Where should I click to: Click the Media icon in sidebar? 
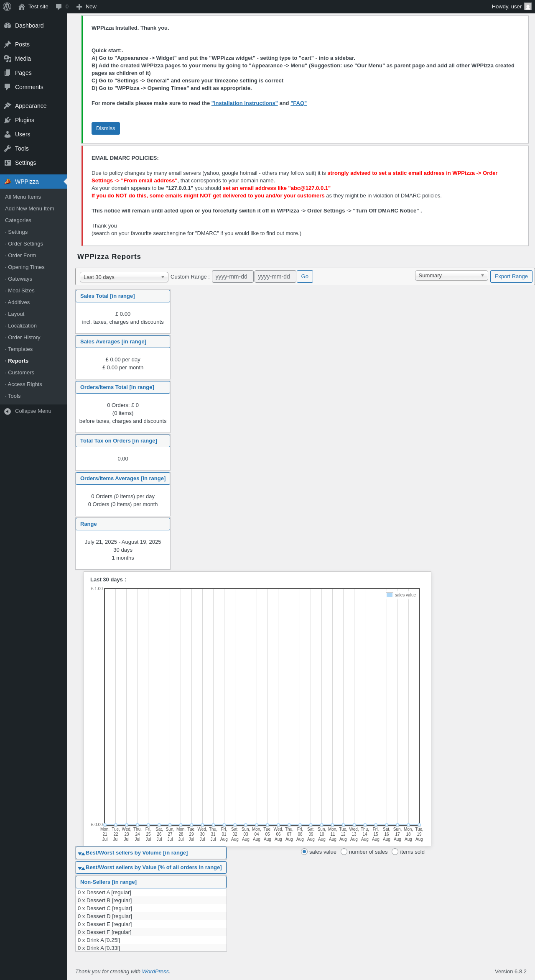click(x=8, y=59)
